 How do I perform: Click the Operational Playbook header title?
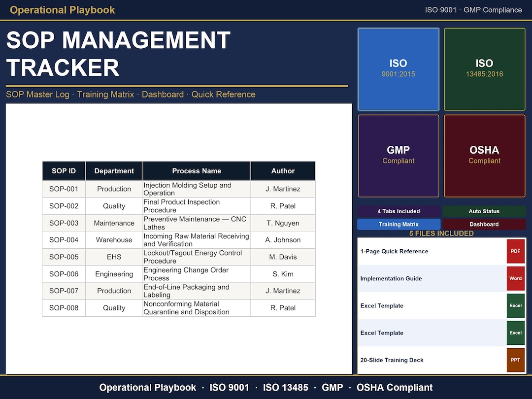(x=62, y=10)
